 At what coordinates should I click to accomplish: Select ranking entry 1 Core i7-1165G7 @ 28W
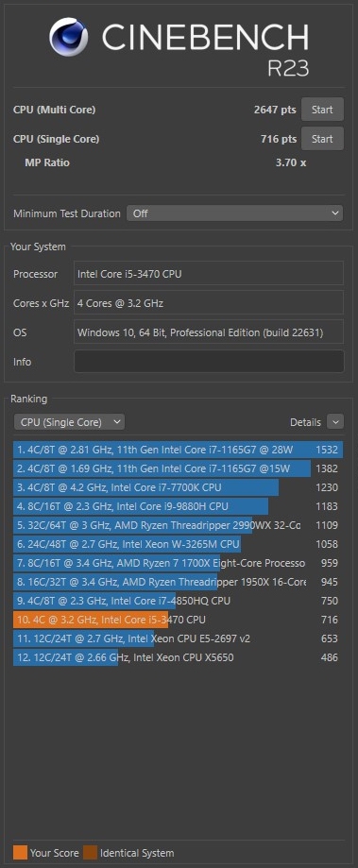[178, 450]
